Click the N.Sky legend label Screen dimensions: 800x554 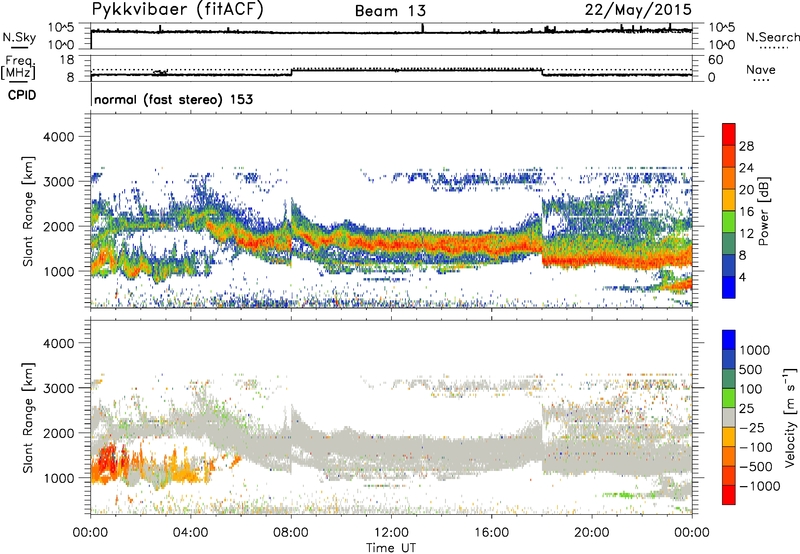pos(19,37)
